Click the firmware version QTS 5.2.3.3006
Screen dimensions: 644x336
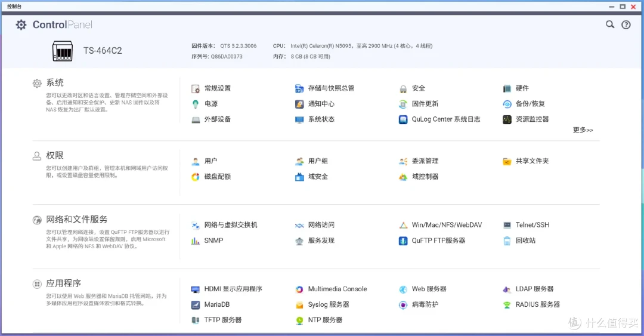pos(238,46)
